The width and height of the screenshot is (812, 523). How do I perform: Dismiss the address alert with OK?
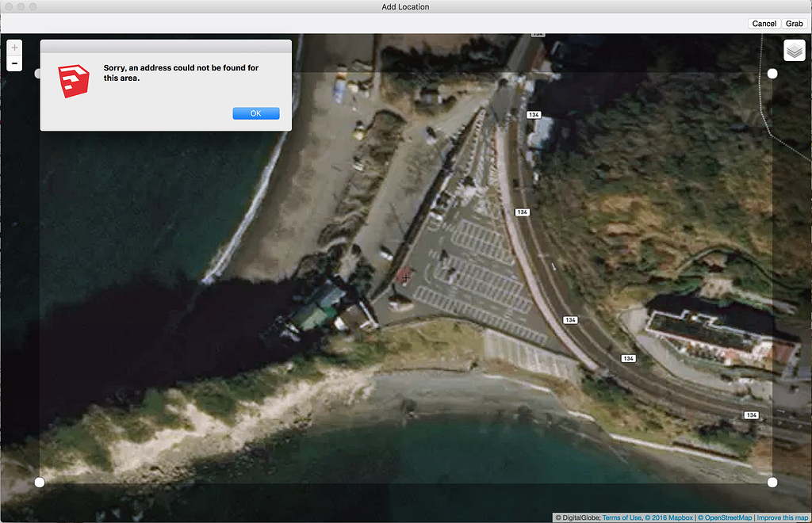click(255, 113)
